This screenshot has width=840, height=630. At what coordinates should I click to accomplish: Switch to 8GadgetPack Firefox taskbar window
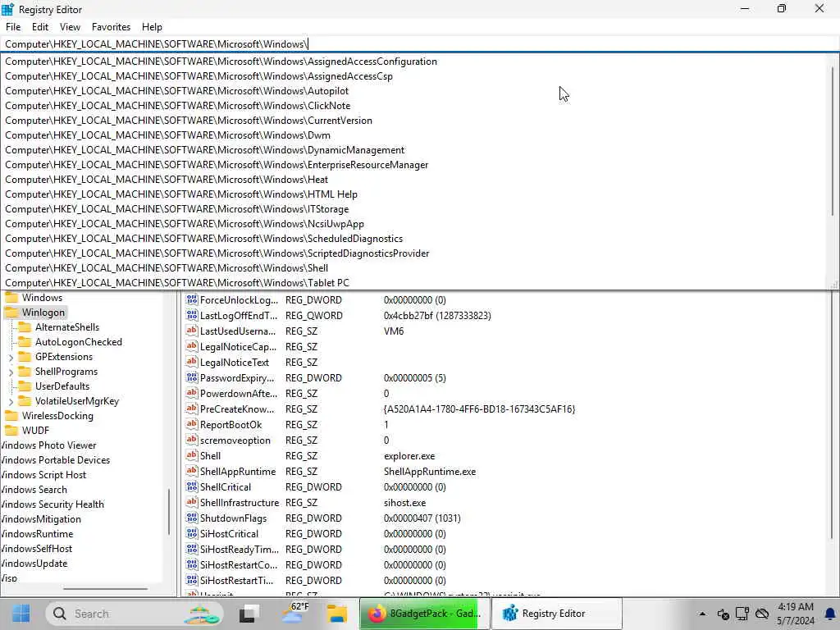click(424, 614)
